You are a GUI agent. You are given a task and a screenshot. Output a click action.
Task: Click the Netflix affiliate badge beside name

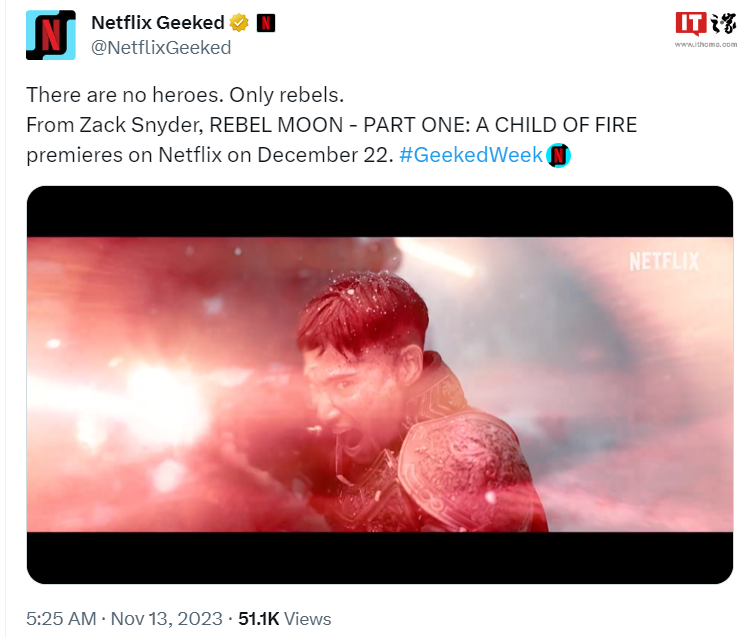pyautogui.click(x=267, y=22)
